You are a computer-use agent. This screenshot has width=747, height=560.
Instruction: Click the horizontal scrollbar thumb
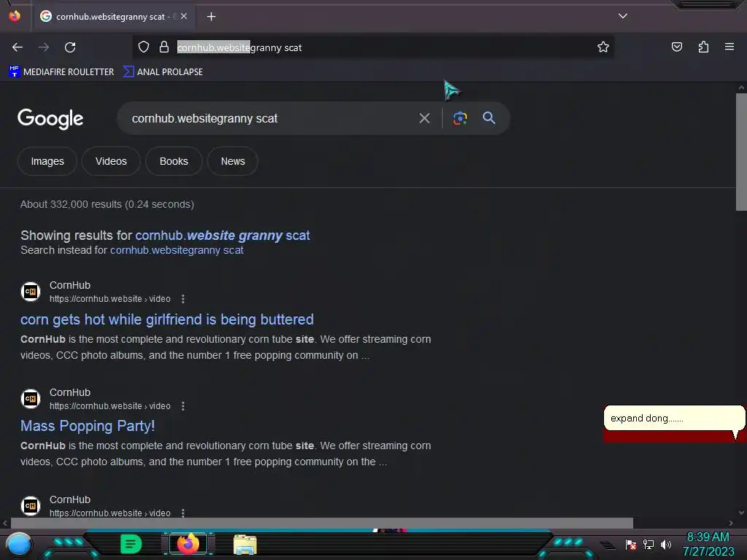[322, 523]
